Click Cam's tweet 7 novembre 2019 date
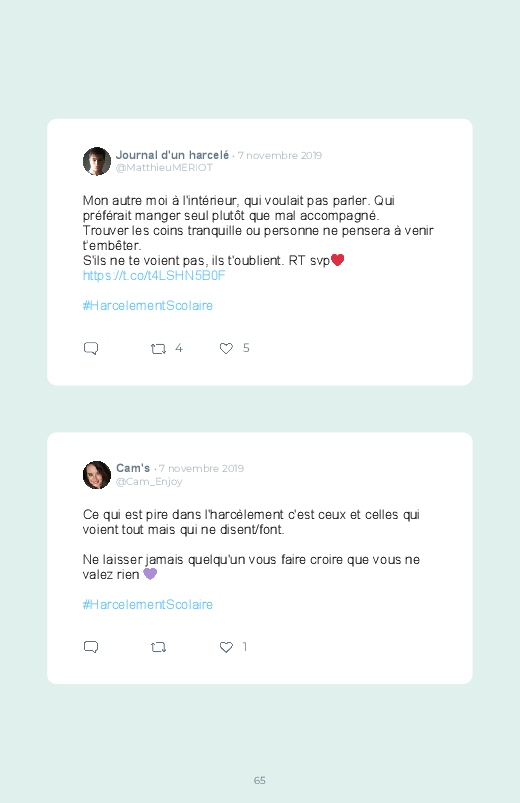The width and height of the screenshot is (520, 803). click(x=201, y=469)
